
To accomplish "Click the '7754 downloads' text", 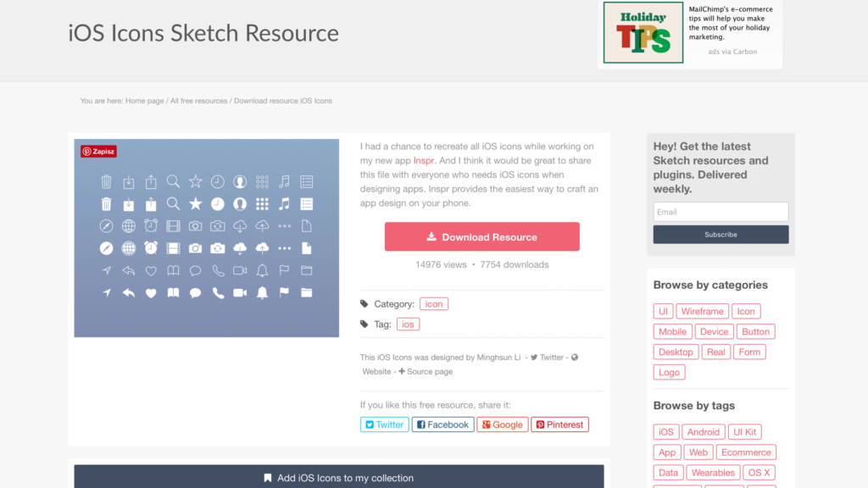I will [x=515, y=264].
